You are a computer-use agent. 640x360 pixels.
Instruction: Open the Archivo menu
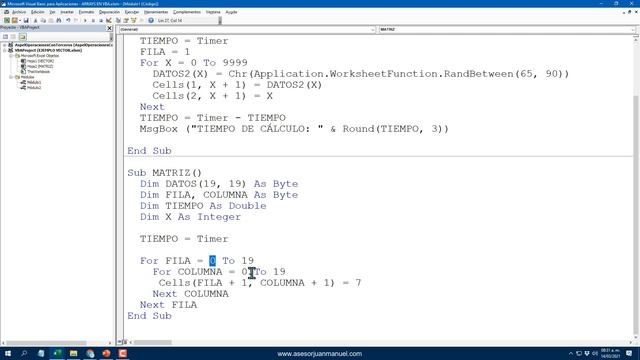(19, 12)
